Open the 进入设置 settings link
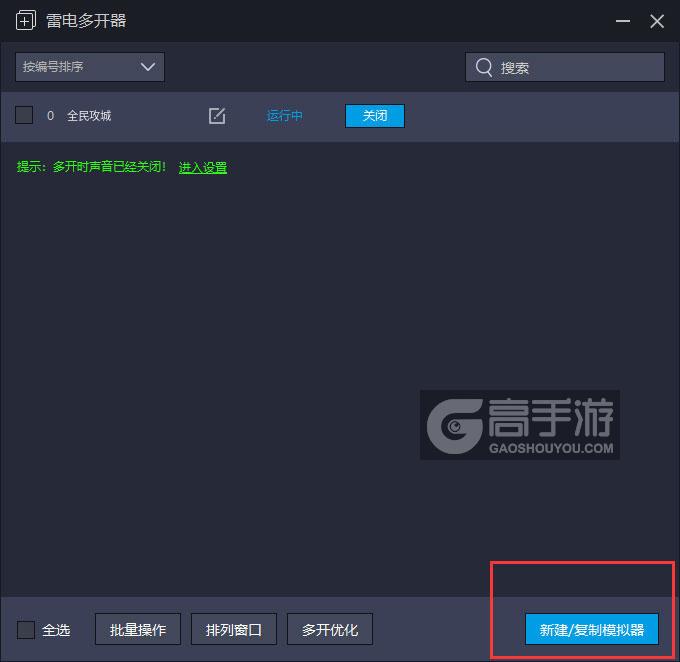This screenshot has height=662, width=680. (203, 167)
